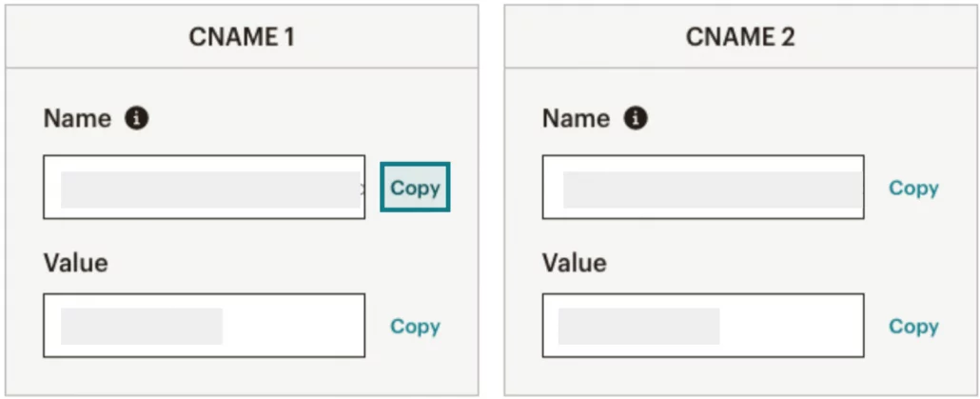The width and height of the screenshot is (980, 399).
Task: Copy the CNAME 1 Value
Action: pos(415,326)
